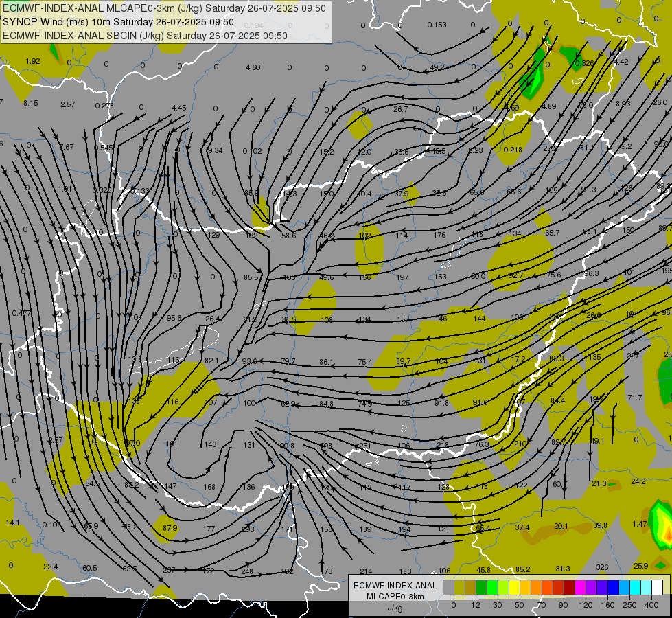Click the legend tick label 120
Screen dimensions: 672x618
[586, 605]
